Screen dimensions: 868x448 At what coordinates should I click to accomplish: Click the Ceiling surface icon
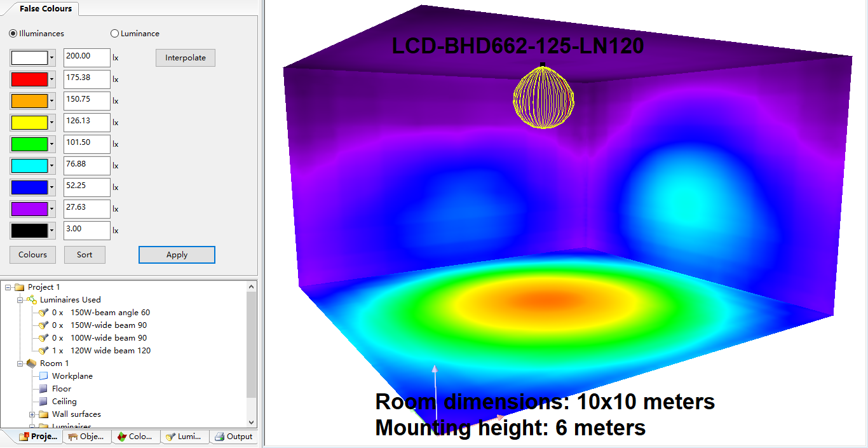[43, 402]
